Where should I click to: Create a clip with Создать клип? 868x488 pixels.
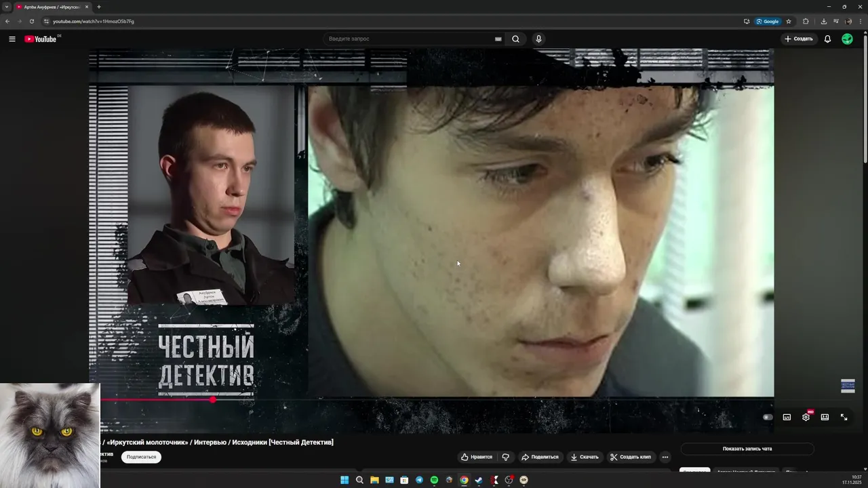click(631, 457)
